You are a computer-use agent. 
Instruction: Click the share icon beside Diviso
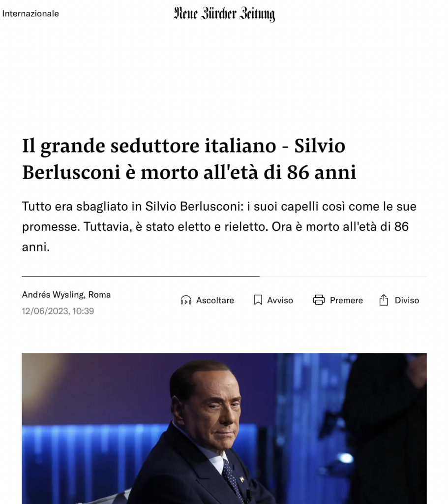pyautogui.click(x=384, y=300)
